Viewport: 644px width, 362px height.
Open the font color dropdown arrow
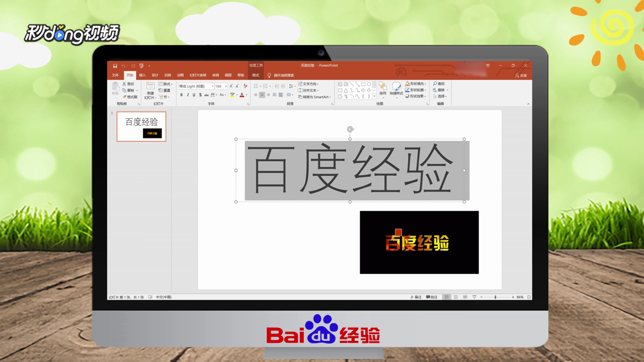point(247,95)
